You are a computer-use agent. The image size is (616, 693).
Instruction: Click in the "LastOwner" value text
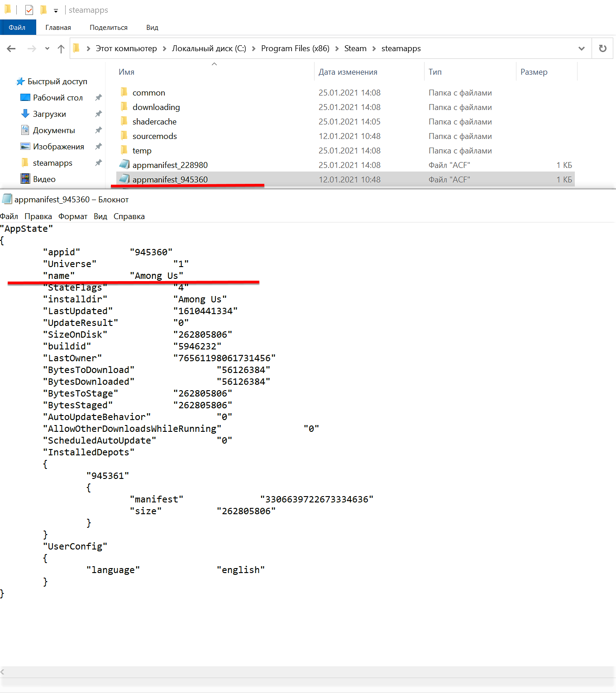pos(224,358)
